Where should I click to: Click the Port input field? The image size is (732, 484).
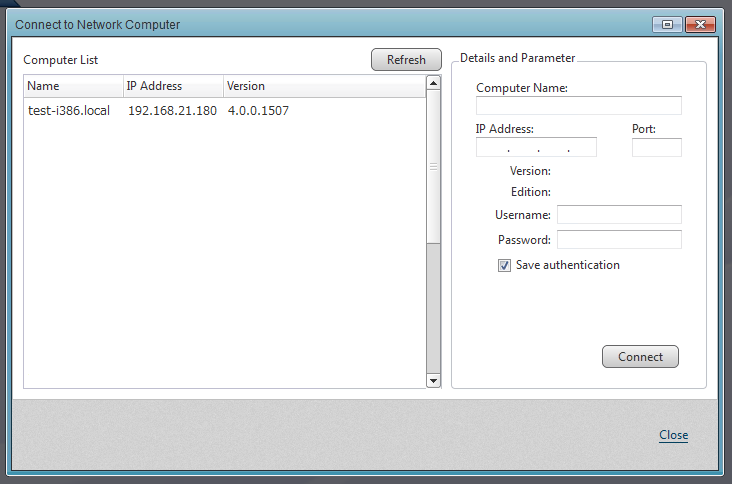[656, 148]
